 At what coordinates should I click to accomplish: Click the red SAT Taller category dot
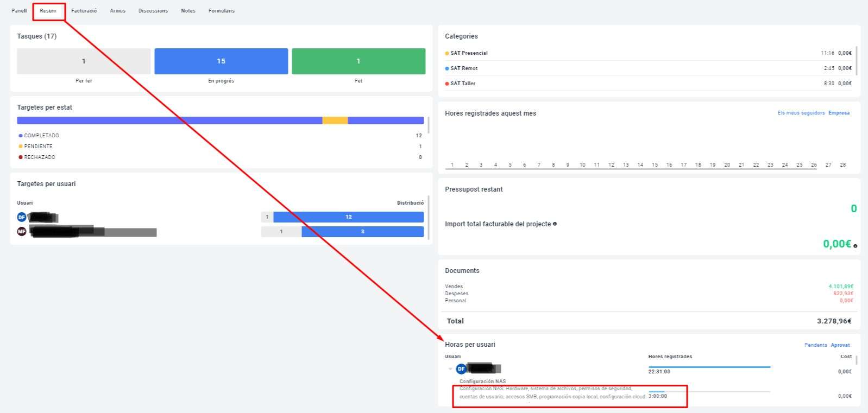pyautogui.click(x=447, y=84)
